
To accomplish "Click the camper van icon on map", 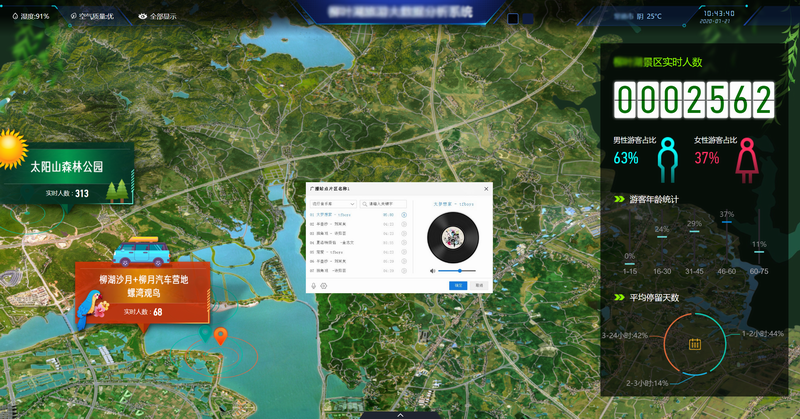I will click(x=140, y=252).
